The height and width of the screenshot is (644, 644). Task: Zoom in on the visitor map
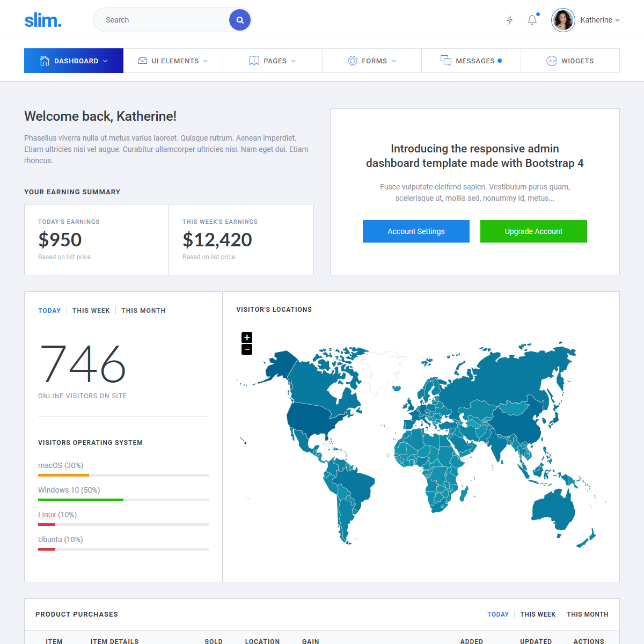(x=247, y=338)
